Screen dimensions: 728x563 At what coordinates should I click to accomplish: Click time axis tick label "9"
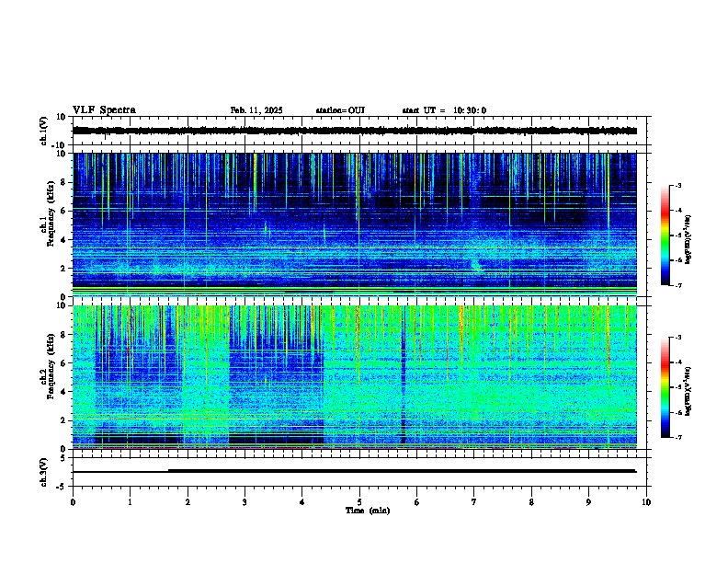click(x=588, y=502)
